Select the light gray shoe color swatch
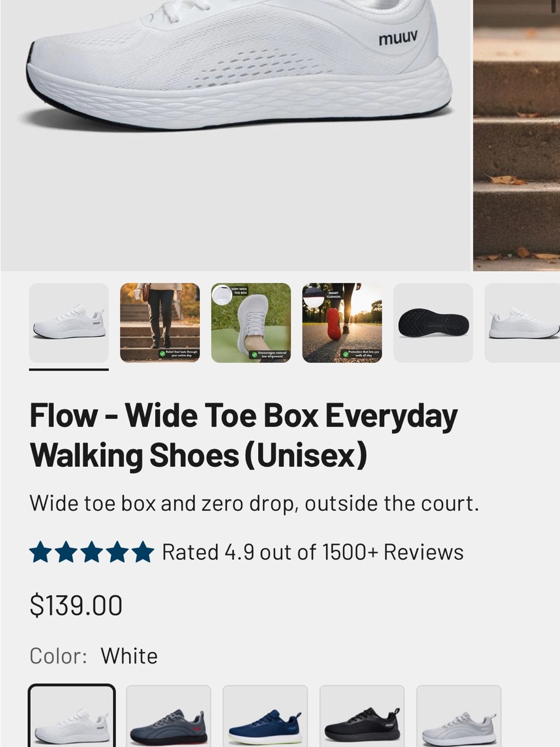Screen dimensions: 560x747 coord(459,716)
